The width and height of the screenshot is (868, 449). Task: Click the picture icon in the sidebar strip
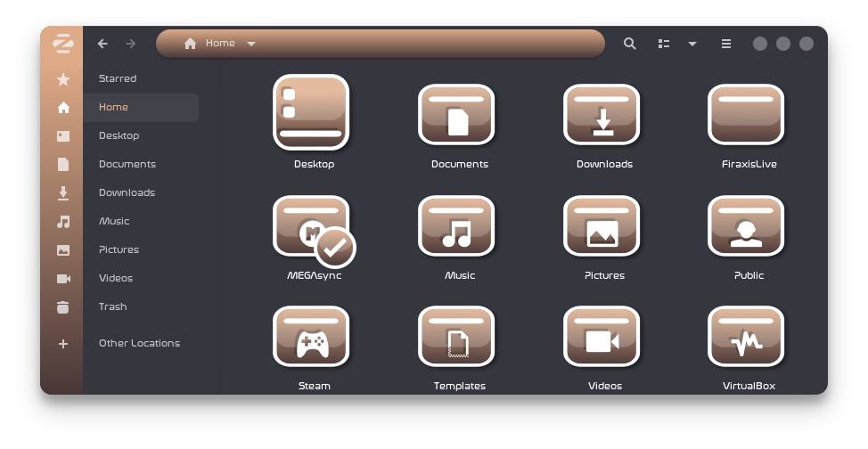tap(63, 250)
